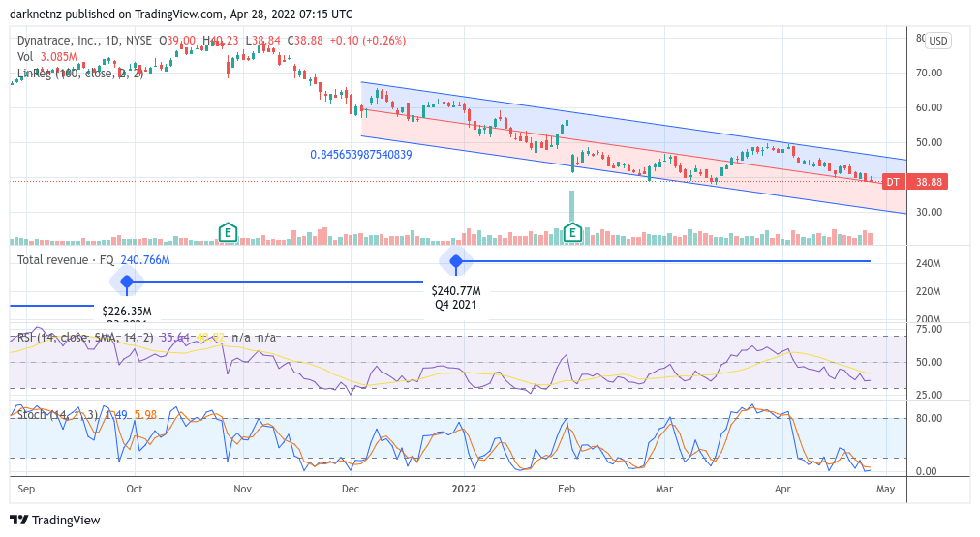Select the Q4 2021 revenue diamond marker
Screen dimensions: 980x537
pos(456,261)
